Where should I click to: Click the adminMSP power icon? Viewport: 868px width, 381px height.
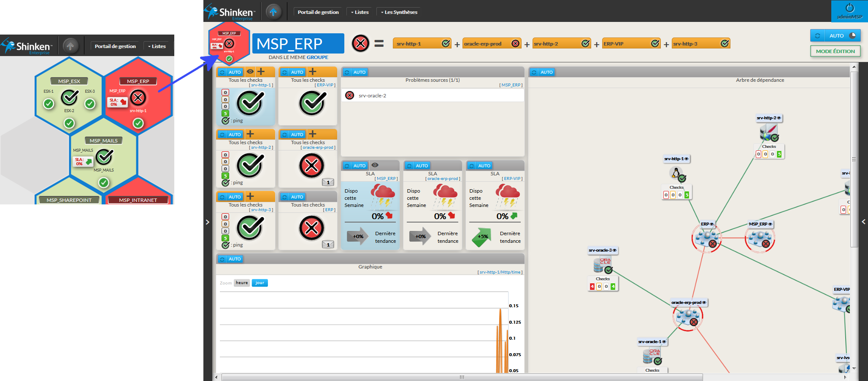[x=849, y=8]
